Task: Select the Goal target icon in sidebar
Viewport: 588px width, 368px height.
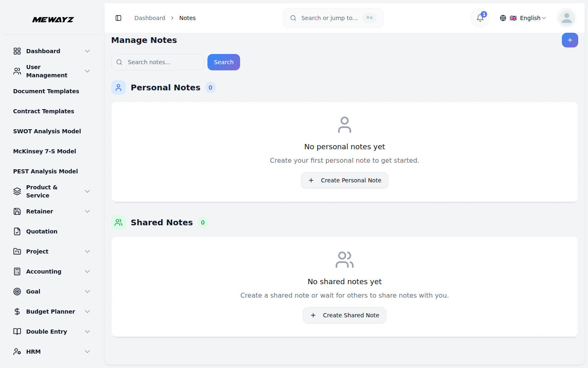Action: (x=17, y=291)
